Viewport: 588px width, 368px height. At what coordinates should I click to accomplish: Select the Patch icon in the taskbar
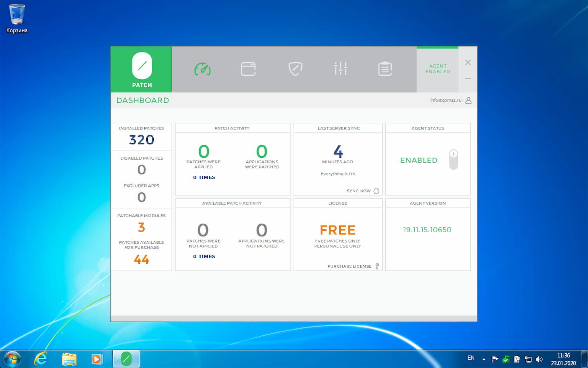[126, 358]
